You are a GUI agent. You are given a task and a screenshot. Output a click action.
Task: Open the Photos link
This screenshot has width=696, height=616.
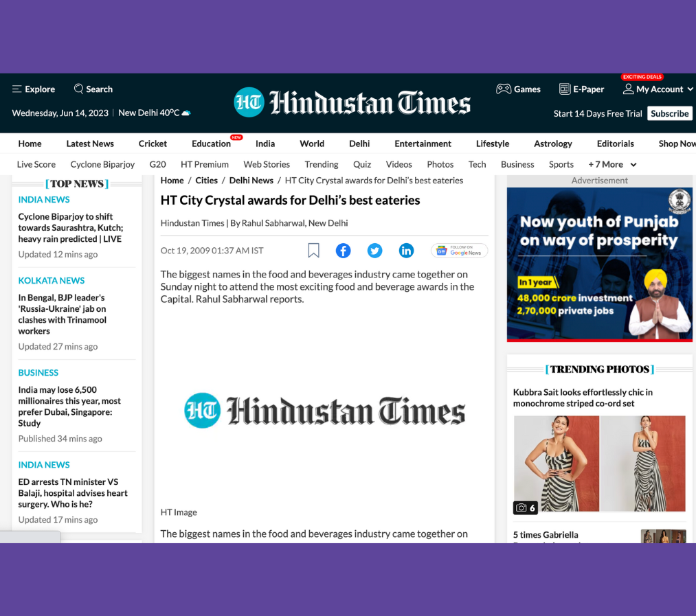pyautogui.click(x=440, y=165)
